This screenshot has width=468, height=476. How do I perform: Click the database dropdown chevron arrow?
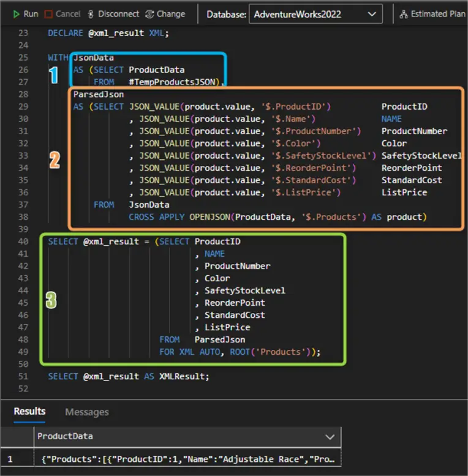(372, 14)
